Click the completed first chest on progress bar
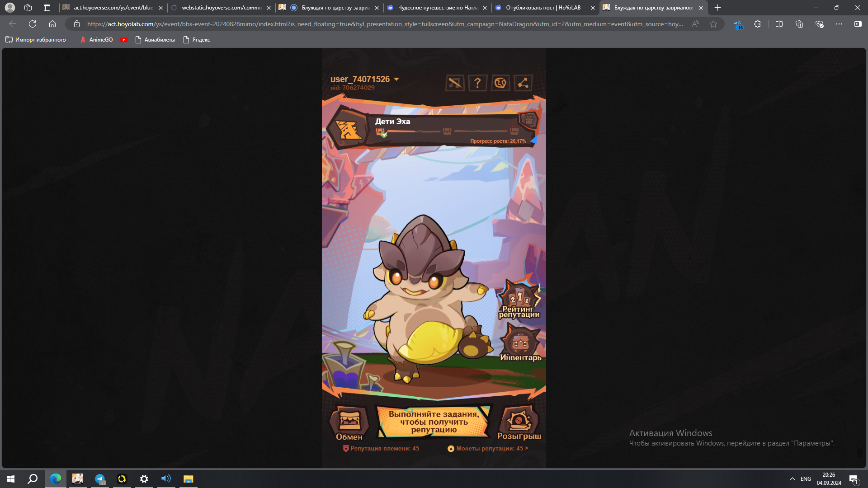The height and width of the screenshot is (488, 868). point(380,132)
